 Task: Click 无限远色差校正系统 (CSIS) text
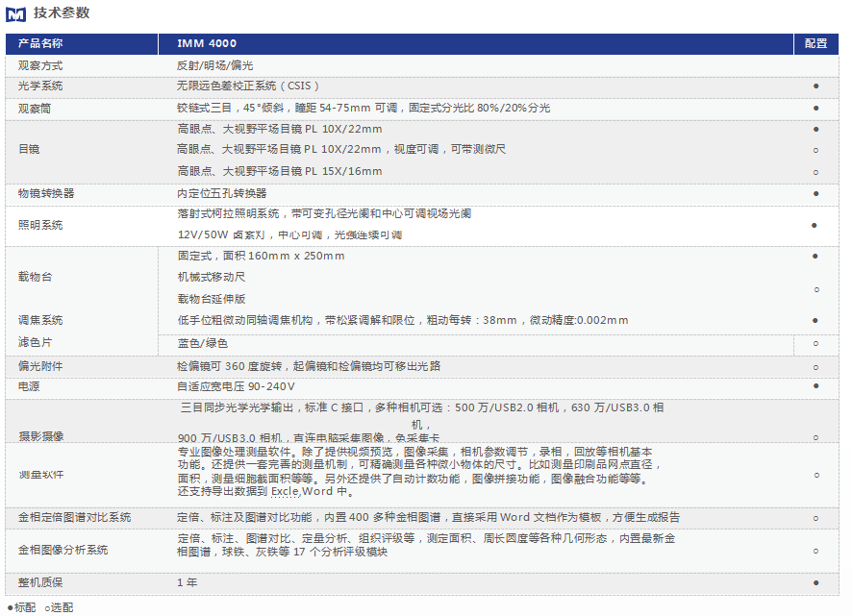[248, 86]
